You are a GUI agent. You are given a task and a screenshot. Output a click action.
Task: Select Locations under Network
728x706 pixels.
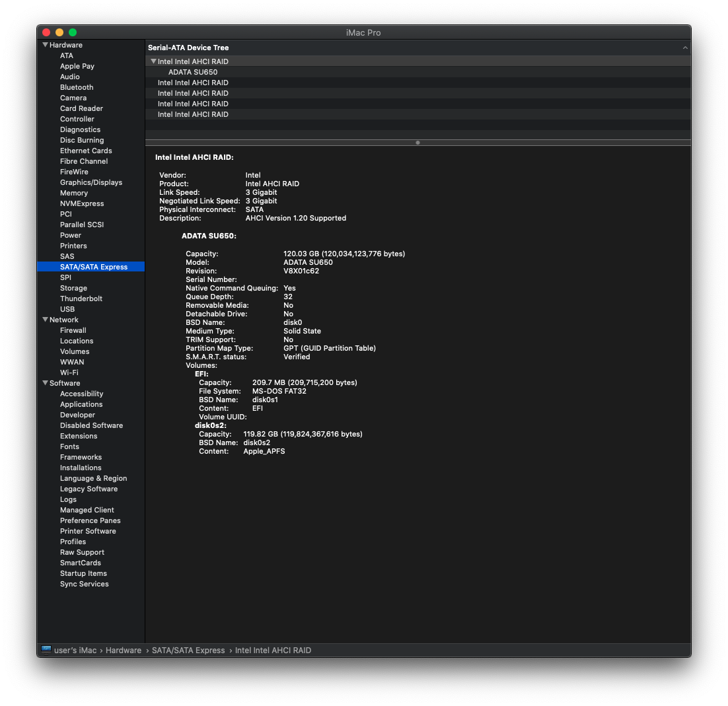[x=77, y=341]
